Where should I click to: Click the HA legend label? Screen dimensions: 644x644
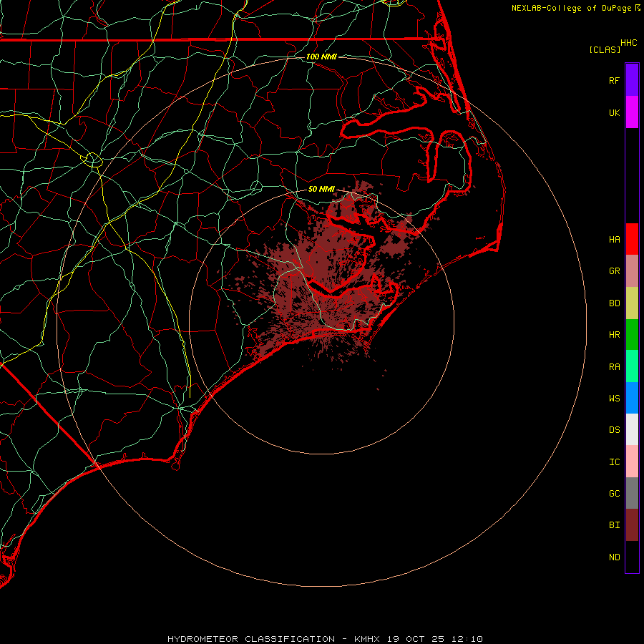[x=614, y=240]
